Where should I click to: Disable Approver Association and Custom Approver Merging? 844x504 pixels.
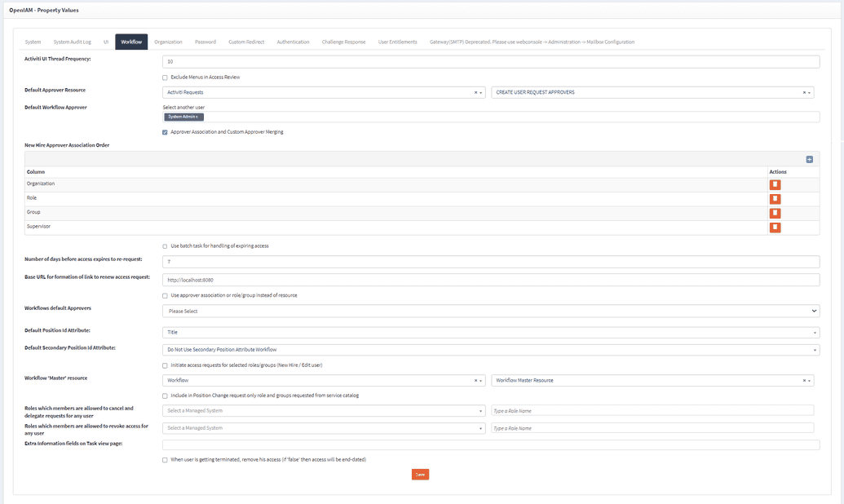coord(164,131)
